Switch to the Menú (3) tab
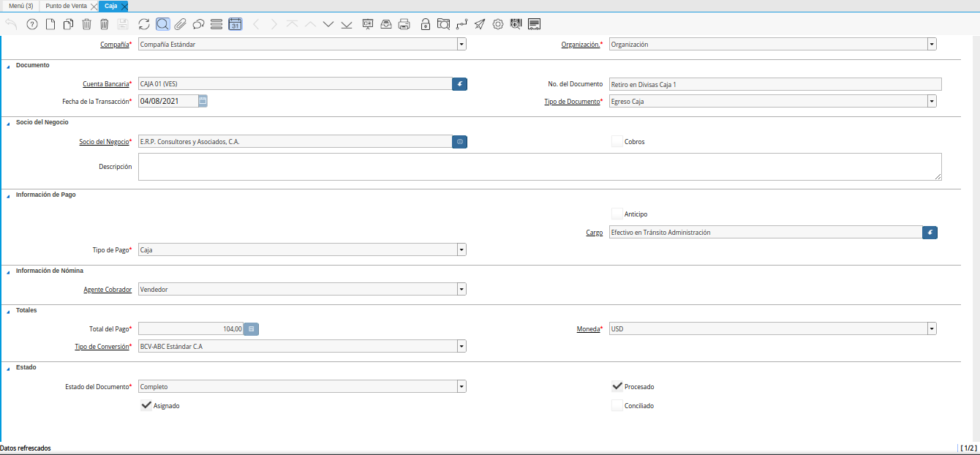The height and width of the screenshot is (455, 980). click(x=20, y=6)
